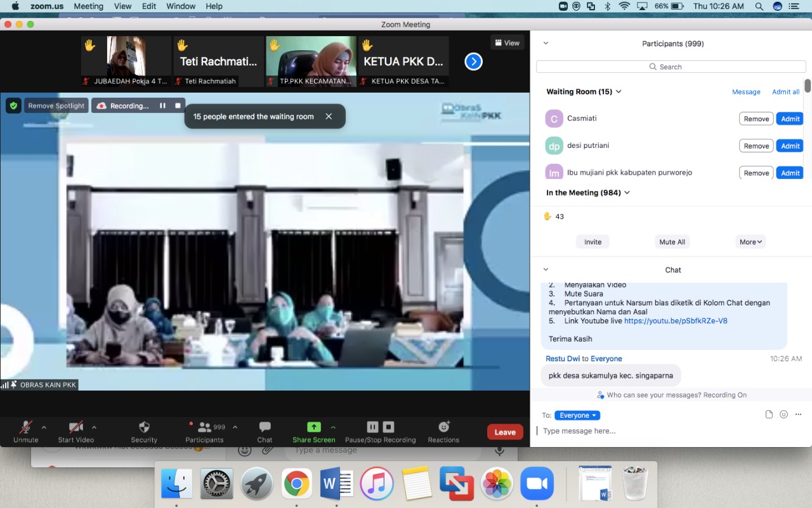Click the chat file attachment icon
This screenshot has width=812, height=508.
pos(769,414)
